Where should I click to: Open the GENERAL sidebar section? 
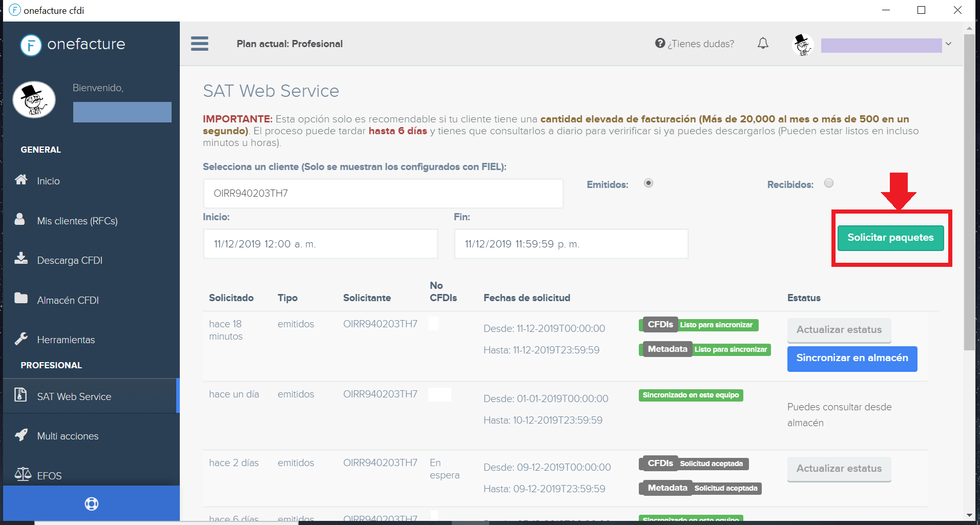click(40, 150)
